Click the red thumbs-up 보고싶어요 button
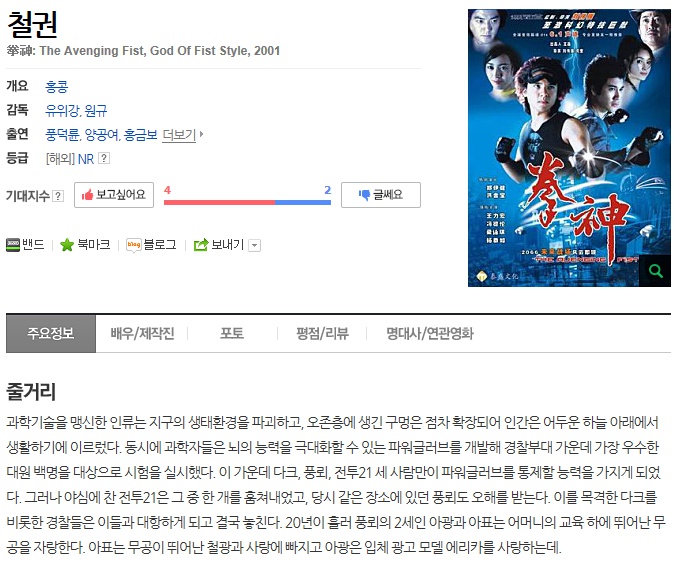The image size is (675, 570). pos(114,195)
